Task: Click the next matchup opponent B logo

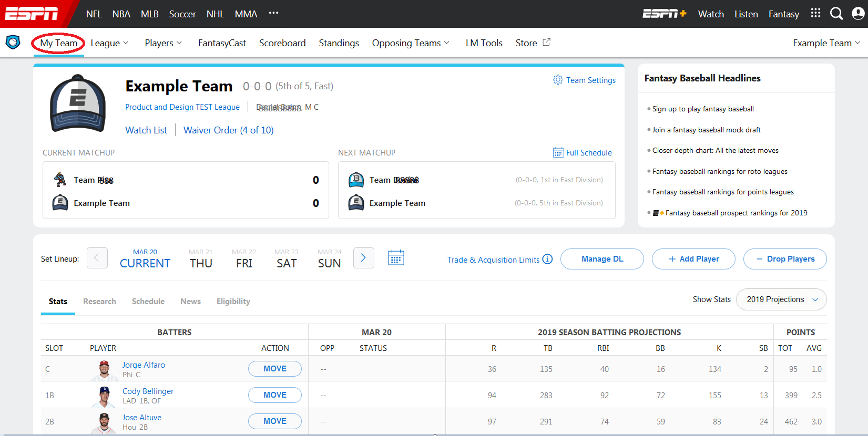Action: (356, 180)
